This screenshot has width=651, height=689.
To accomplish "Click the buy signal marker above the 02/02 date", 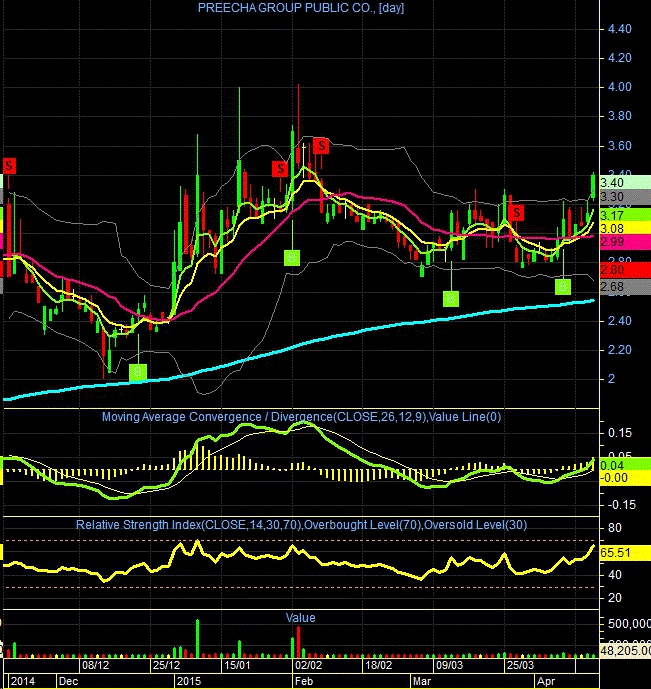I will click(x=292, y=257).
